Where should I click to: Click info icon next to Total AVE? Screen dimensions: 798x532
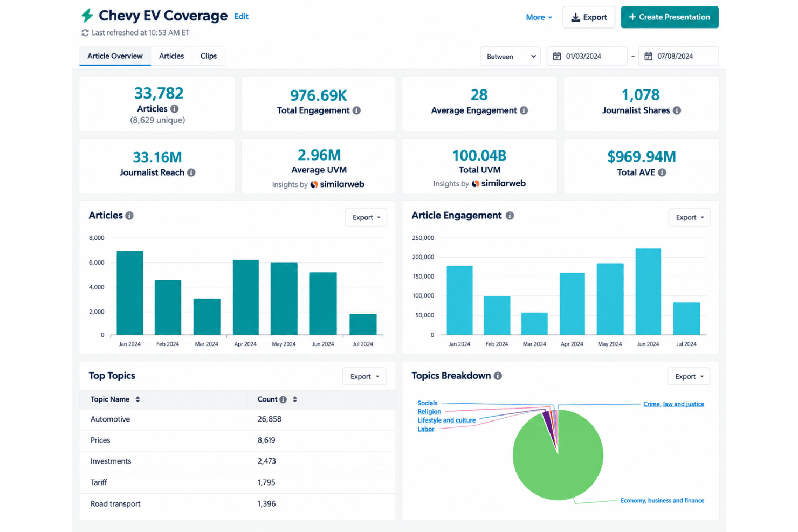click(x=662, y=172)
